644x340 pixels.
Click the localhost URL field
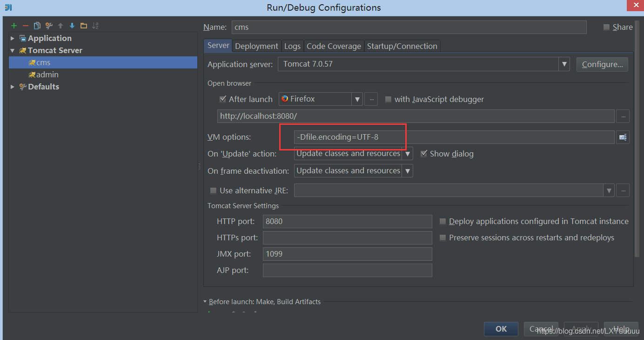pyautogui.click(x=416, y=116)
